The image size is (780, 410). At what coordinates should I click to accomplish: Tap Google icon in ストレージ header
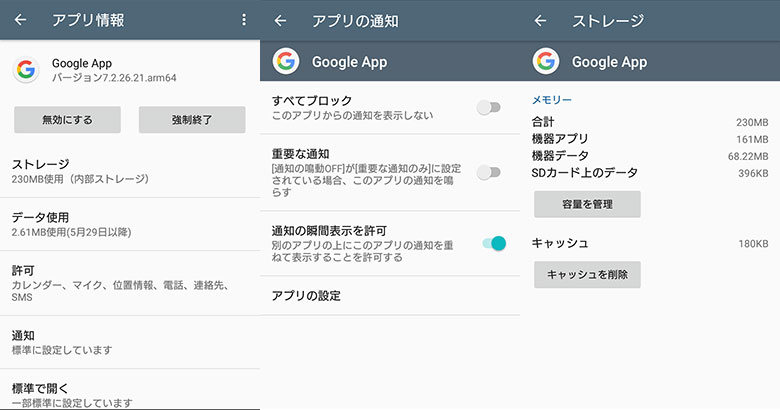(x=546, y=61)
